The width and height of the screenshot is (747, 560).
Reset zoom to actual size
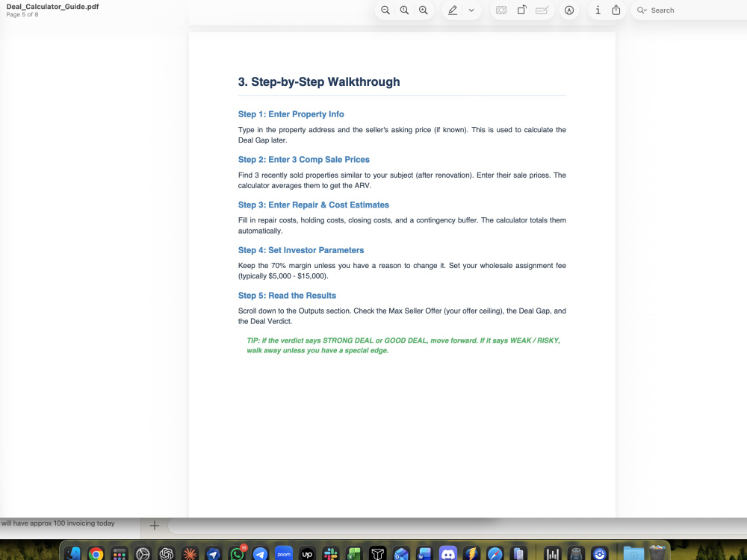coord(404,10)
